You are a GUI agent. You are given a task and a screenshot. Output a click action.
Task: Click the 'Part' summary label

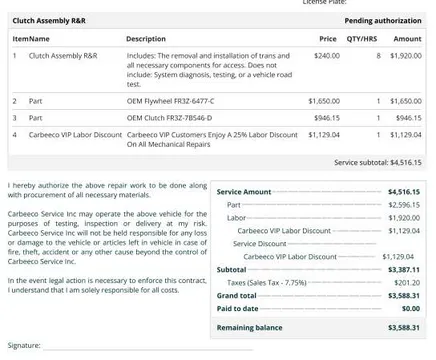pyautogui.click(x=233, y=205)
